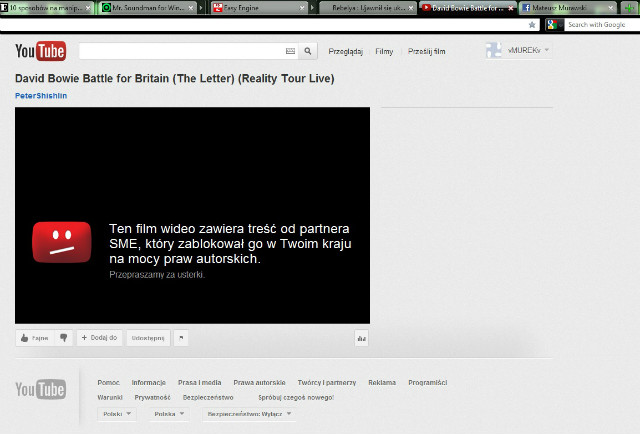The image size is (640, 434).
Task: Click the sad red face error icon in the player
Action: (62, 242)
